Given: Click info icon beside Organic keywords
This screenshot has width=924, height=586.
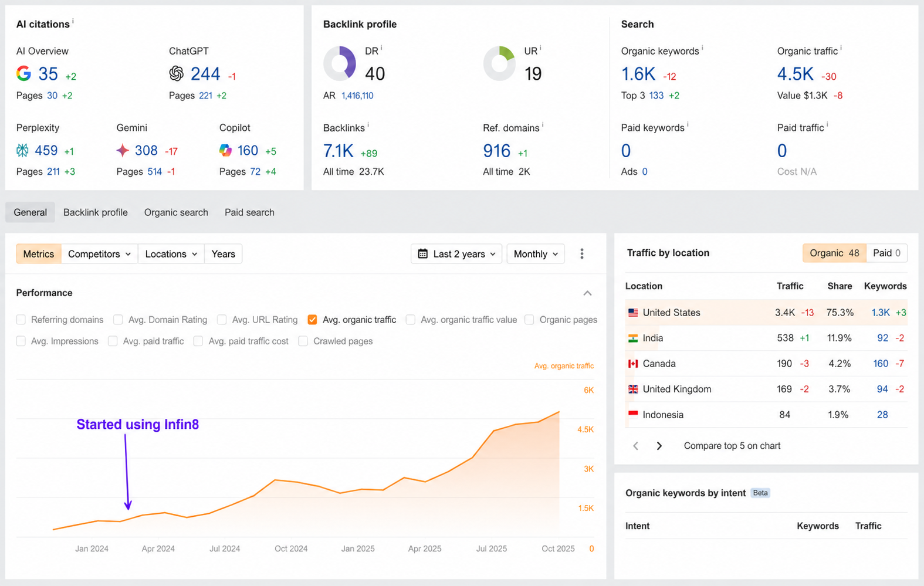Looking at the screenshot, I should point(702,48).
